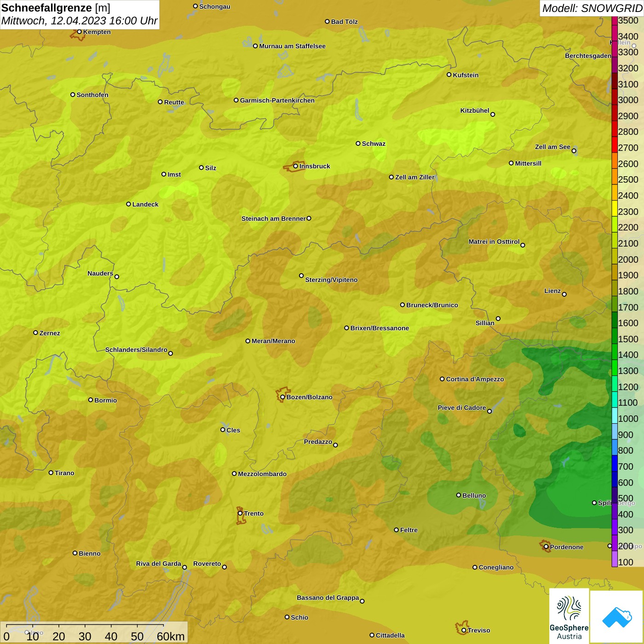Image resolution: width=644 pixels, height=644 pixels.
Task: Click the Zell am Ziller label
Action: tap(414, 177)
